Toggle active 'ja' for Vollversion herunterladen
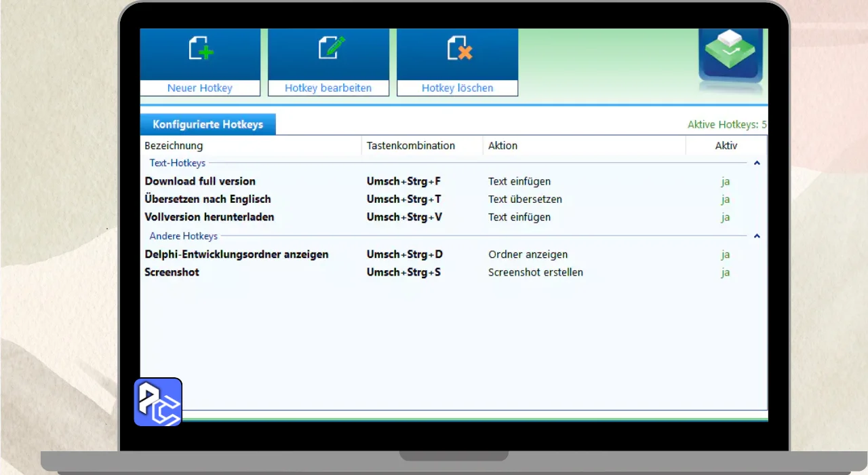 pyautogui.click(x=726, y=218)
